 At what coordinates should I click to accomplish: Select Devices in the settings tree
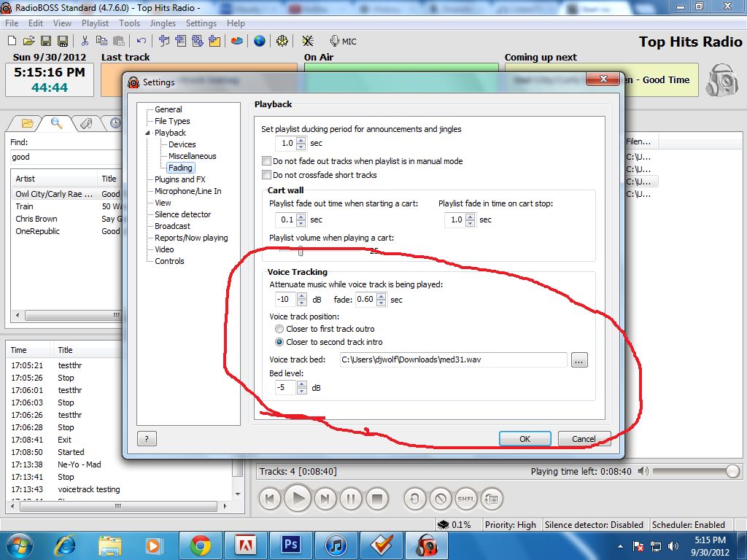182,144
